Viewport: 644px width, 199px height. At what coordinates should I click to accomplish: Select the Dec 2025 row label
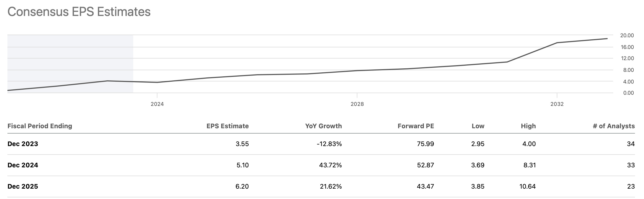point(23,186)
